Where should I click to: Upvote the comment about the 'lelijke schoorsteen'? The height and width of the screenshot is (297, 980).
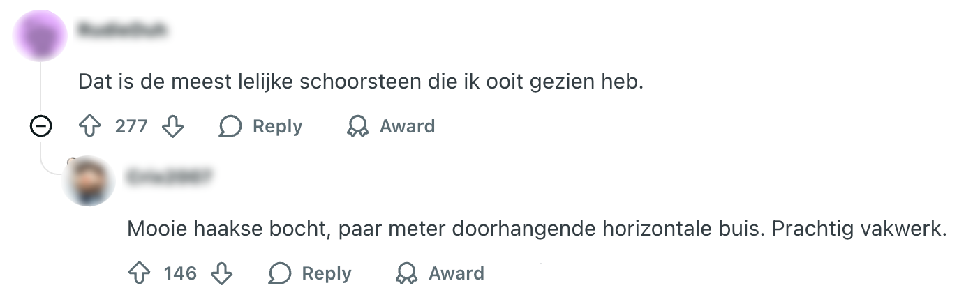[89, 126]
